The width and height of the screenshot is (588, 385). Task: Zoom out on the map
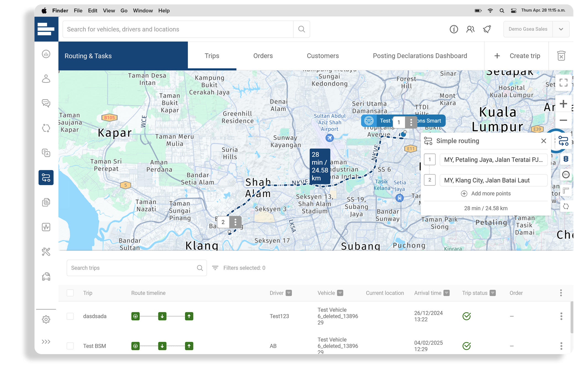pyautogui.click(x=563, y=120)
